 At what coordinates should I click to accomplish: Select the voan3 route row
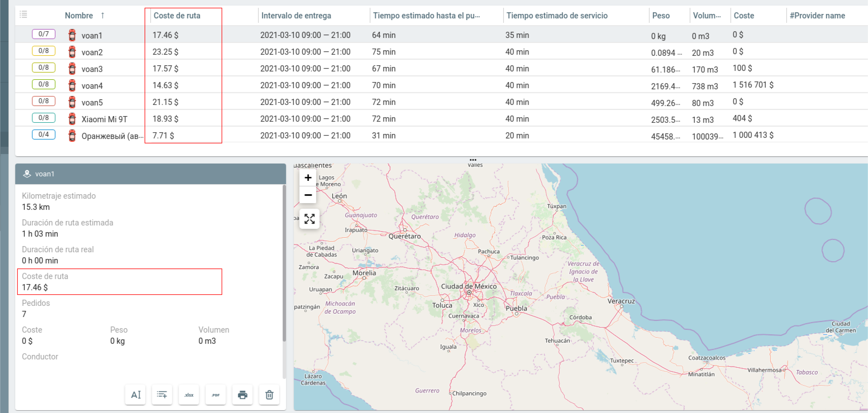pyautogui.click(x=92, y=69)
